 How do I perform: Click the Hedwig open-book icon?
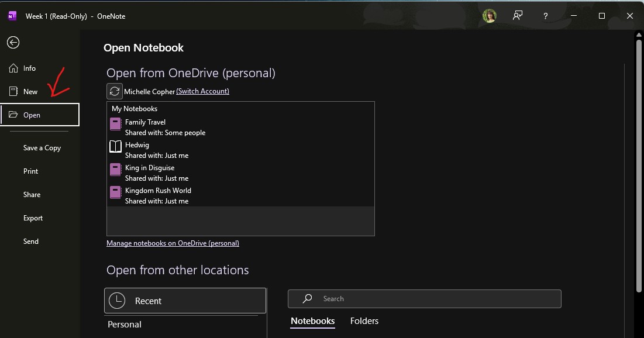115,147
